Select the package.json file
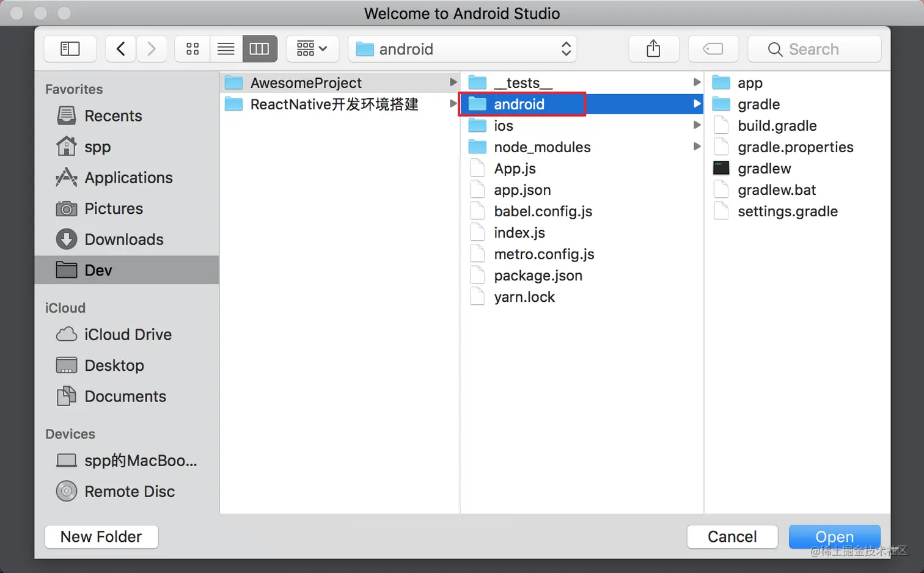This screenshot has height=573, width=924. pos(582,275)
